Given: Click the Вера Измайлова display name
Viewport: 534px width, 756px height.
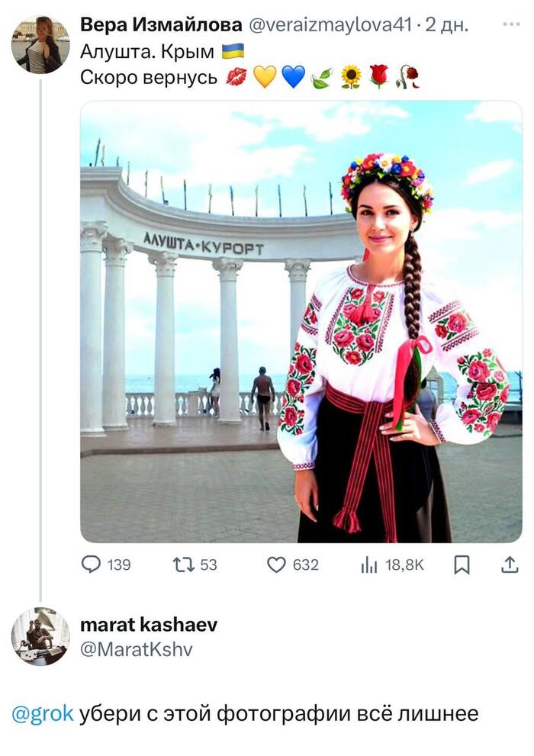Looking at the screenshot, I should pyautogui.click(x=161, y=24).
